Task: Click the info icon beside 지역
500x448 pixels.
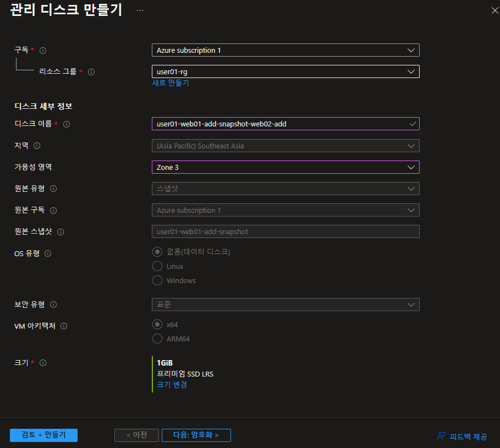Action: click(x=37, y=146)
